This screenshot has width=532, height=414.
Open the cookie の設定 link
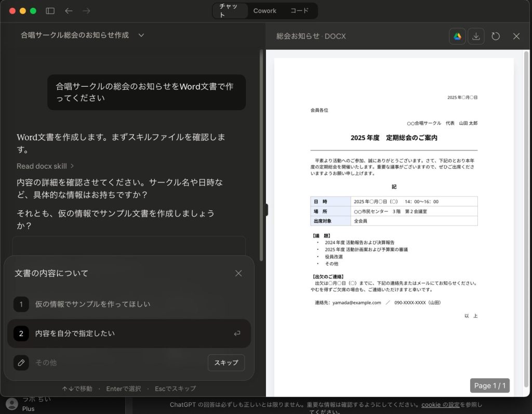pos(441,405)
